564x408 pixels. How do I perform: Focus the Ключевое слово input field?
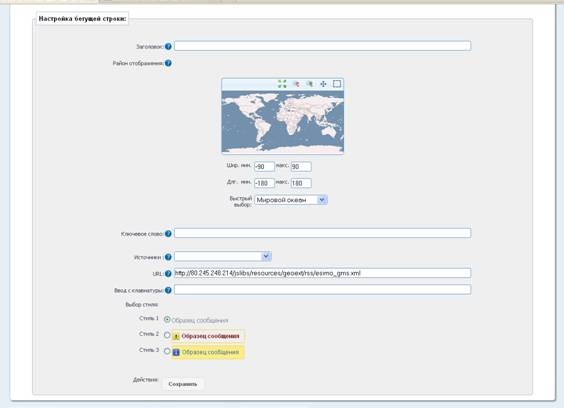pos(322,233)
